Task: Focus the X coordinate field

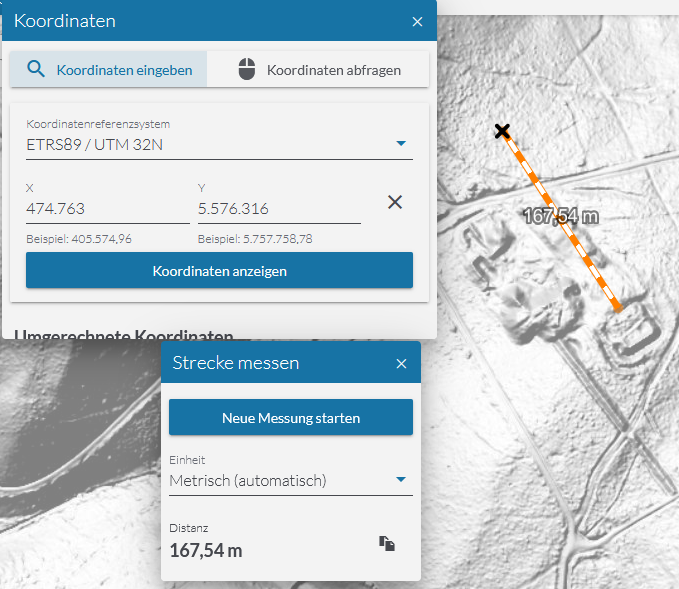Action: [108, 209]
